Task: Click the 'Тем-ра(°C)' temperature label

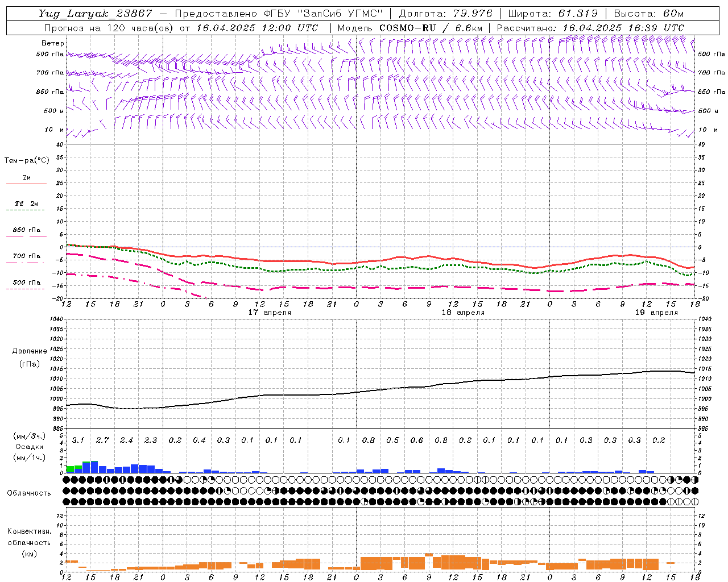Action: pos(27,161)
